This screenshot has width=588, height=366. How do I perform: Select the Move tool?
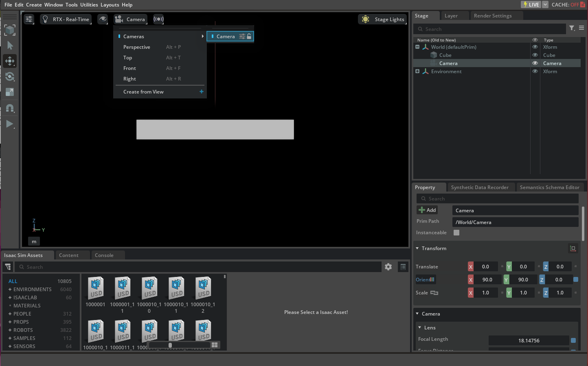tap(9, 61)
